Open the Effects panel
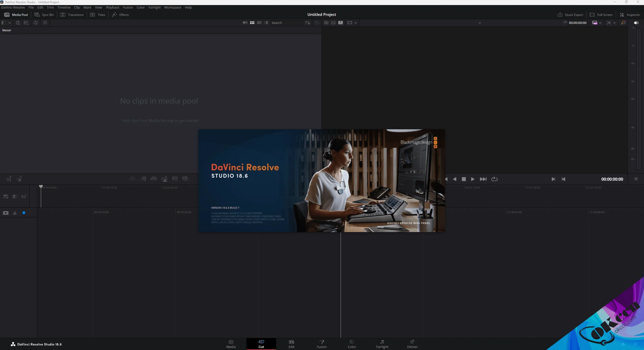644x350 pixels. 120,15
